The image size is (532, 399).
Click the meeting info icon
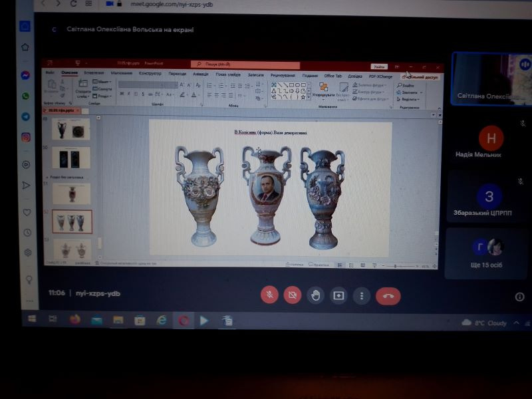click(519, 297)
